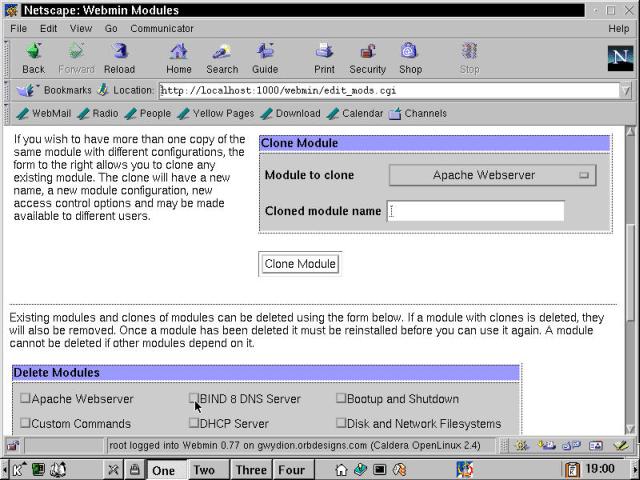640x480 pixels.
Task: Print the page using Print icon
Action: (x=324, y=57)
